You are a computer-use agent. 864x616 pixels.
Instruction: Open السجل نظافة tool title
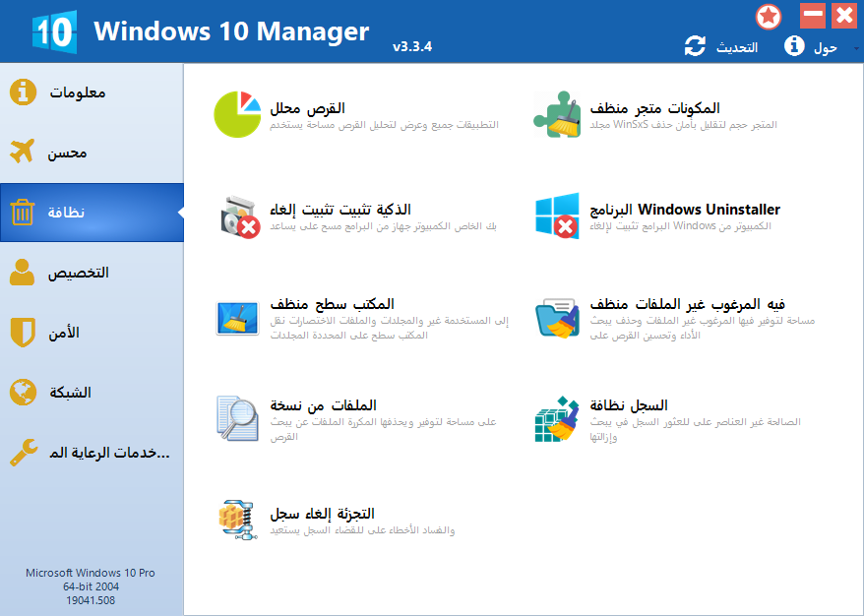pos(629,405)
